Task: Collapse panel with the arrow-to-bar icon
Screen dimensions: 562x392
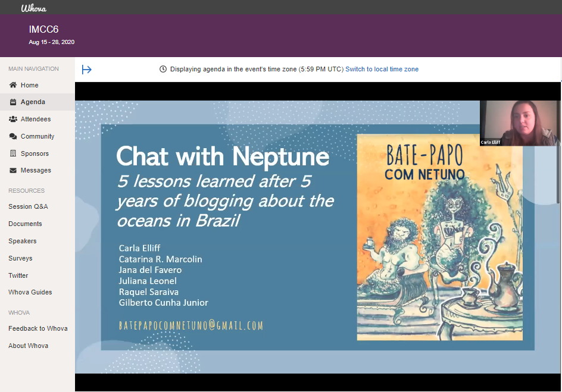Action: (x=87, y=70)
